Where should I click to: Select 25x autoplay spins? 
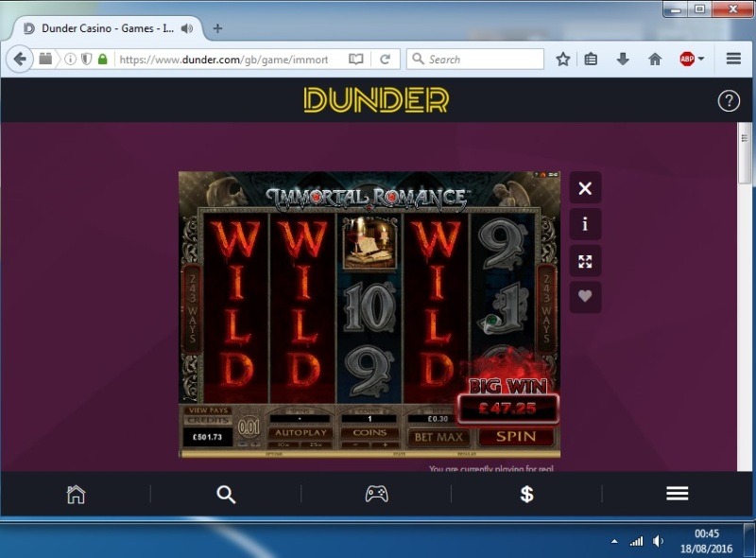point(316,445)
